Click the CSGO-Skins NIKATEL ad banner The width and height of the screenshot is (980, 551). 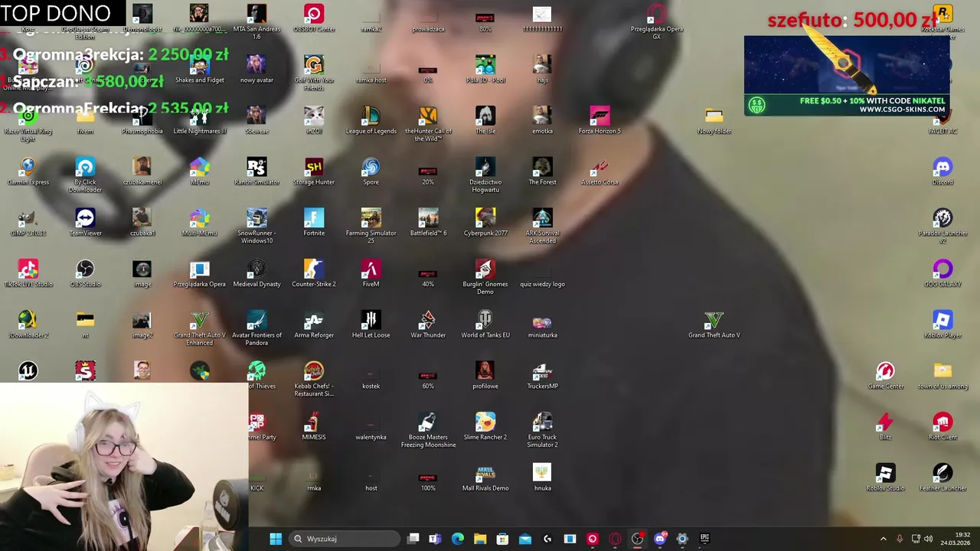[x=847, y=76]
